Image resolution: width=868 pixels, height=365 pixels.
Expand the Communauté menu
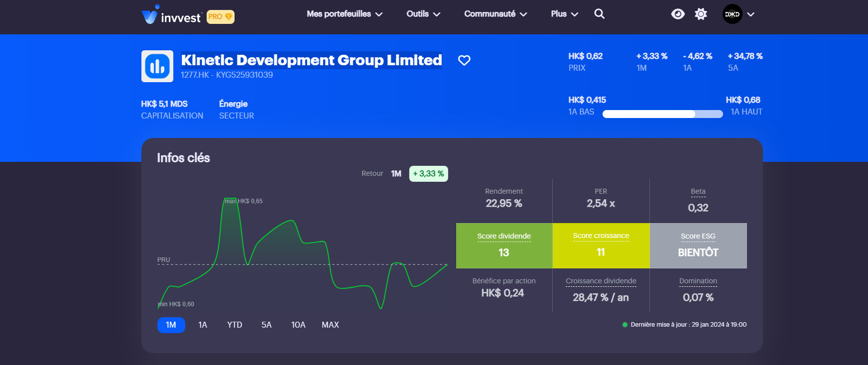click(496, 14)
